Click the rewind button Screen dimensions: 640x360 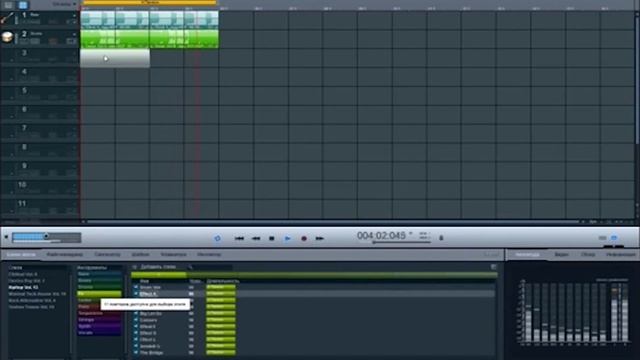256,238
